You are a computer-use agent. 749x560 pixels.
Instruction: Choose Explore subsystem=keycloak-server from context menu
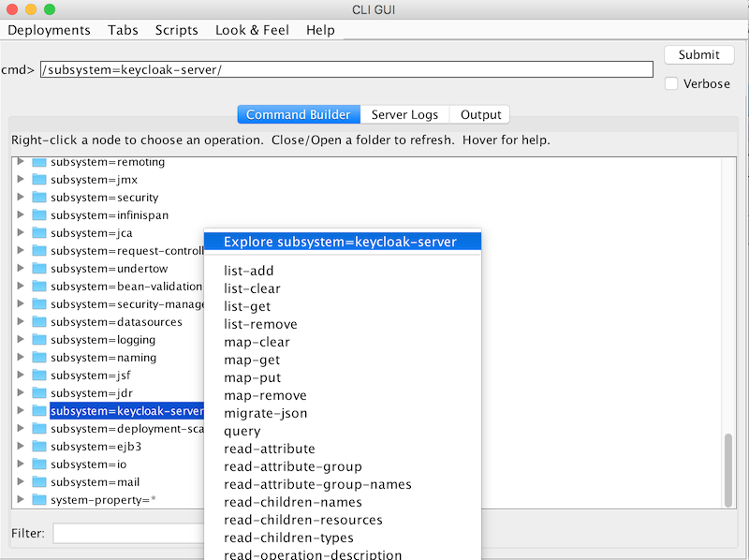[340, 242]
